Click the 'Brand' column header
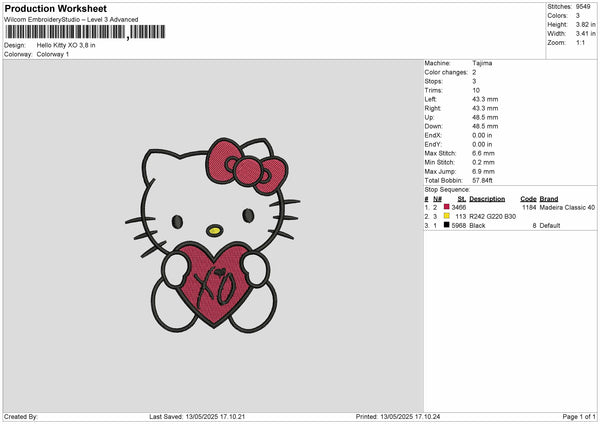This screenshot has height=424, width=600. pyautogui.click(x=549, y=199)
